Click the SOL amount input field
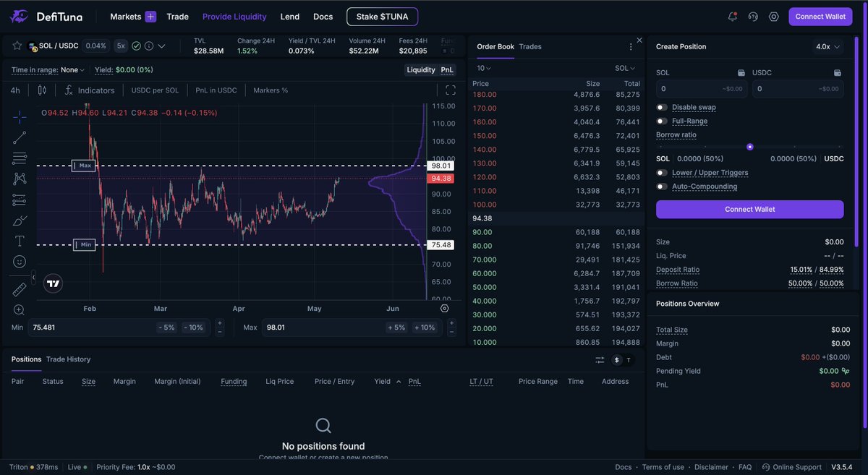 (x=702, y=89)
